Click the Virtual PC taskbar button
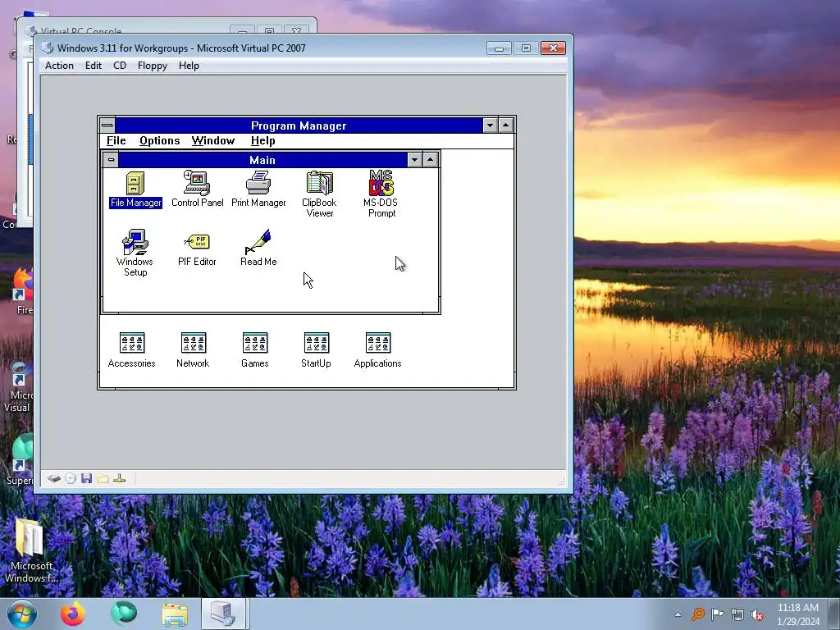Screen dimensions: 840x630 point(223,614)
